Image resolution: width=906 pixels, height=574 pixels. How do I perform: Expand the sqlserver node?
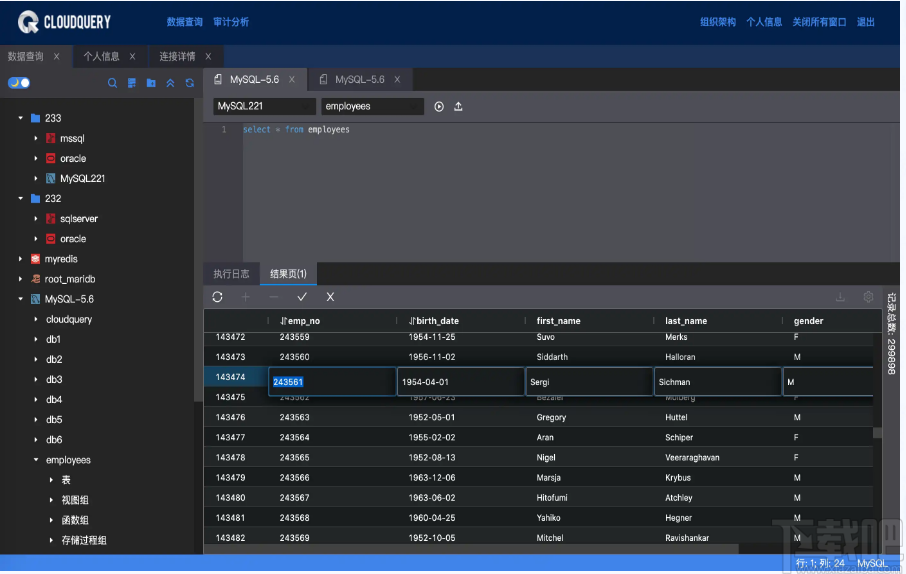coord(36,219)
